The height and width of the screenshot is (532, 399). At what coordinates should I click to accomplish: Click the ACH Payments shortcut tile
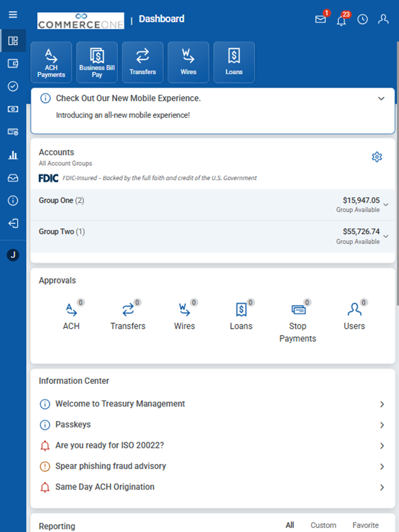tap(51, 62)
